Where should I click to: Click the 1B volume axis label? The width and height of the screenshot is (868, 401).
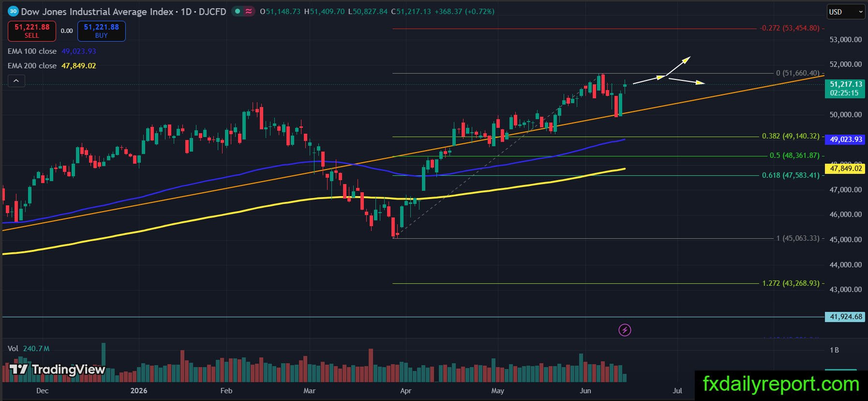pyautogui.click(x=835, y=350)
